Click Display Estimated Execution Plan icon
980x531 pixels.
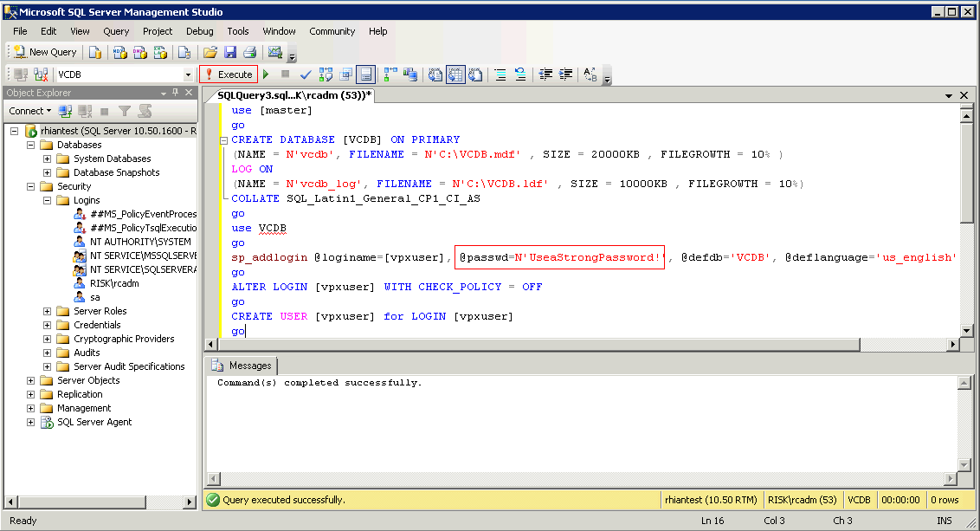click(x=326, y=74)
